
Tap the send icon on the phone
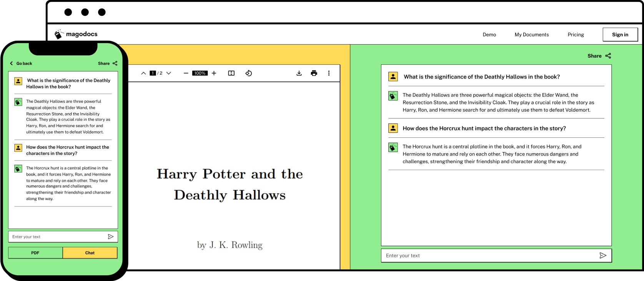coord(111,237)
